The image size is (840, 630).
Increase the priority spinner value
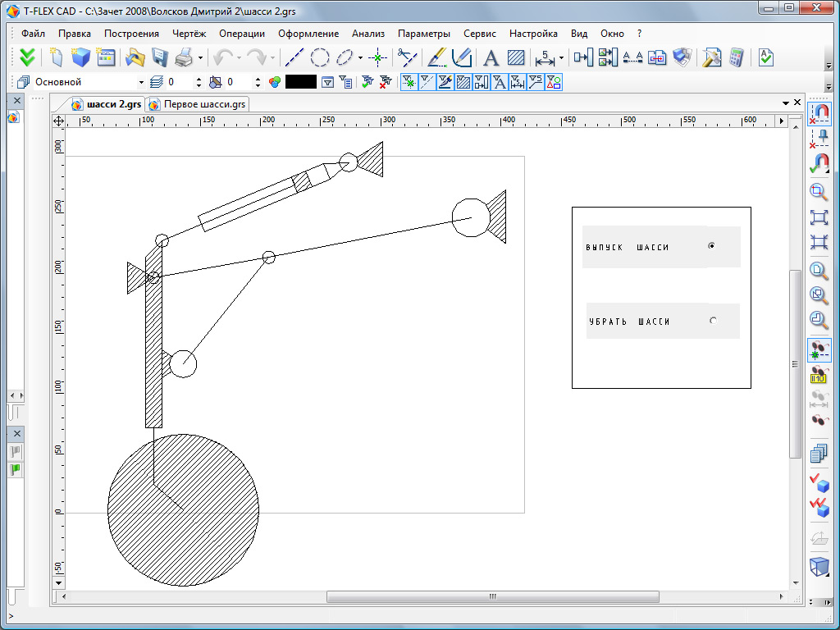click(x=258, y=79)
